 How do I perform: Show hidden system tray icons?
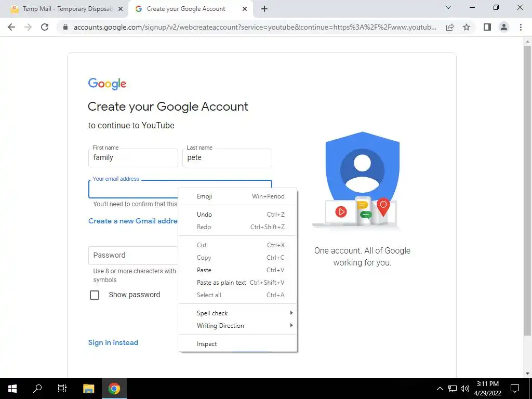point(440,389)
